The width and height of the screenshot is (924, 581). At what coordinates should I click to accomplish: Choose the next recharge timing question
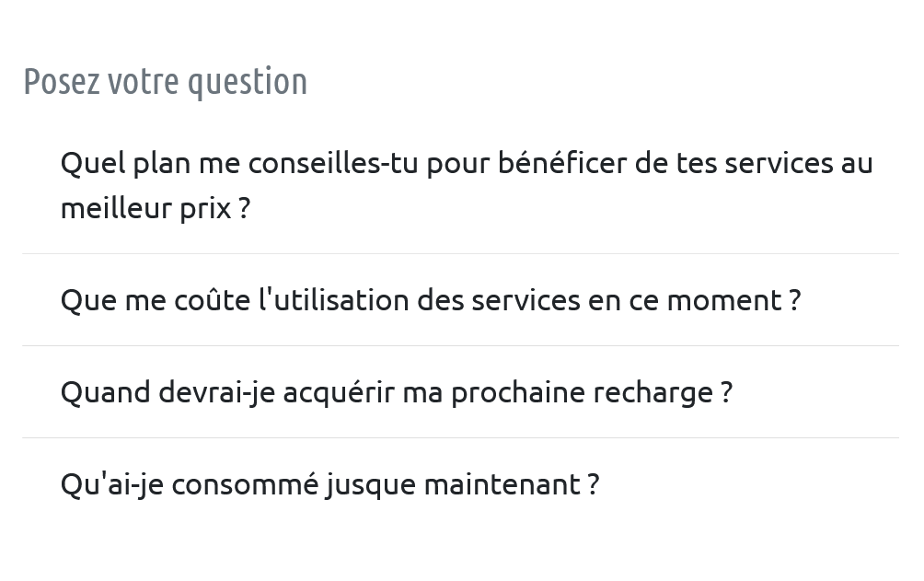[x=397, y=392]
